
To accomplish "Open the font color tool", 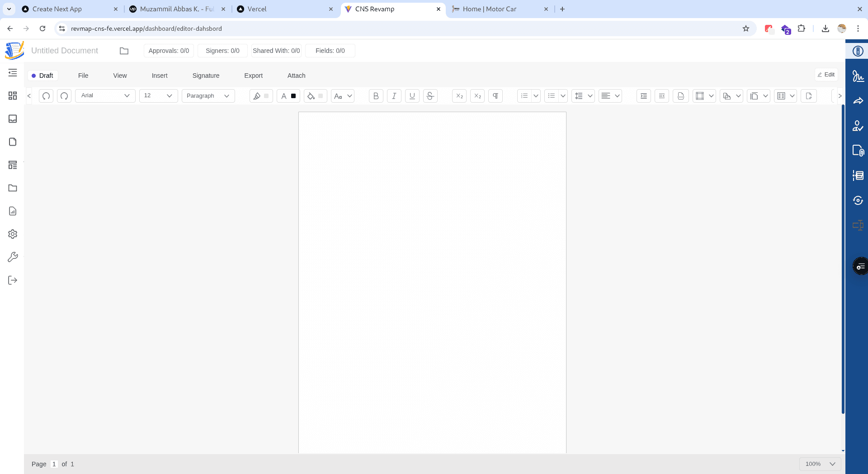I will click(x=284, y=96).
